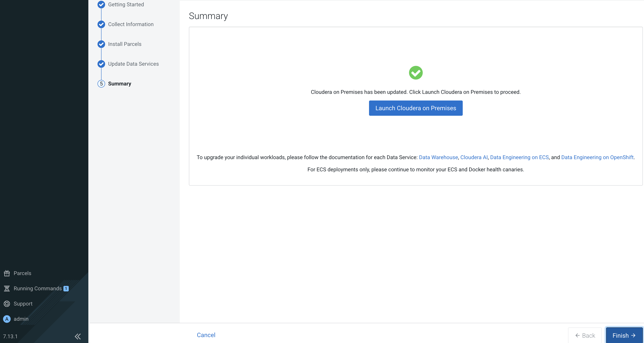
Task: Select the Running Commands hourglass icon
Action: (7, 288)
